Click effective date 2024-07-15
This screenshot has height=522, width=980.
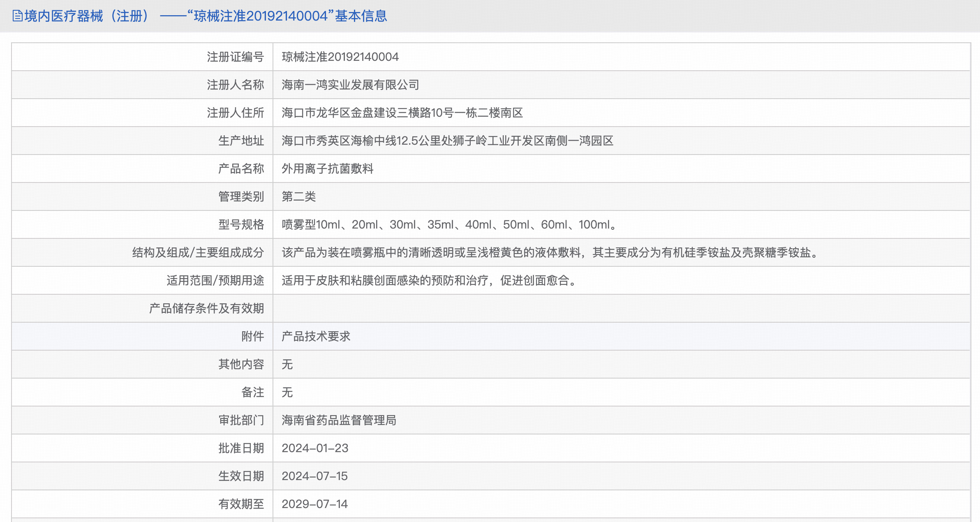[x=314, y=476]
